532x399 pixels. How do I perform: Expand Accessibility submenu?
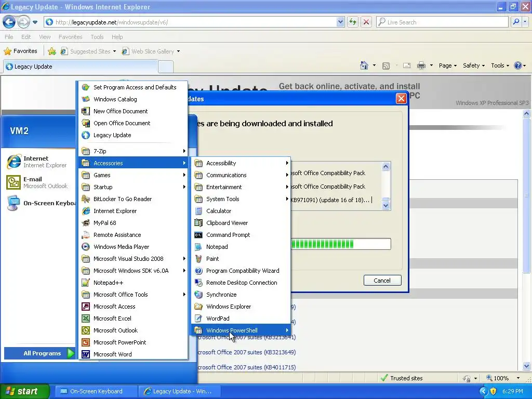point(241,163)
